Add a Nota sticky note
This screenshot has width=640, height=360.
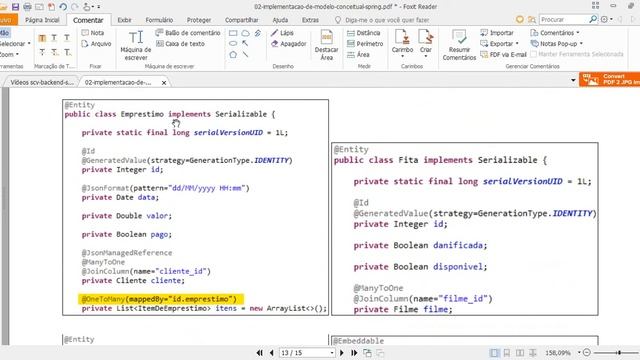(x=93, y=33)
